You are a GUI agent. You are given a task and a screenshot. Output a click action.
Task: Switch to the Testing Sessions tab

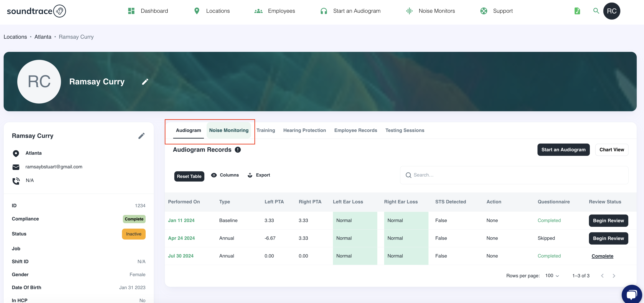click(x=405, y=130)
